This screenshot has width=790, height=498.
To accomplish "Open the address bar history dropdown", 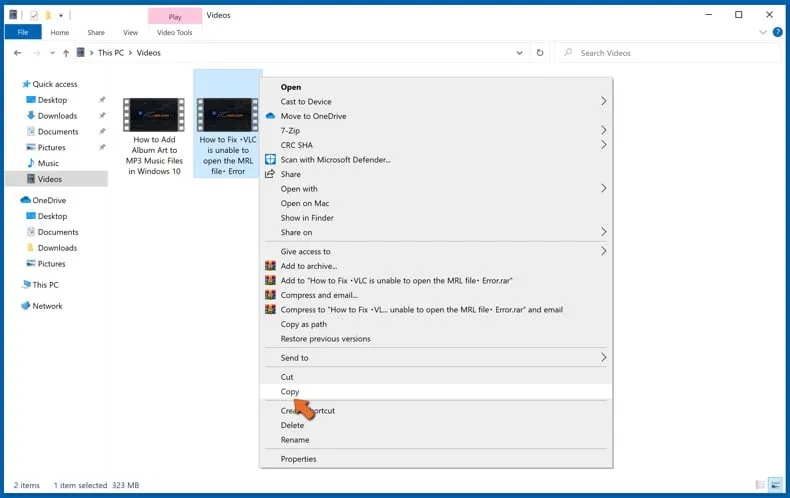I will (519, 53).
